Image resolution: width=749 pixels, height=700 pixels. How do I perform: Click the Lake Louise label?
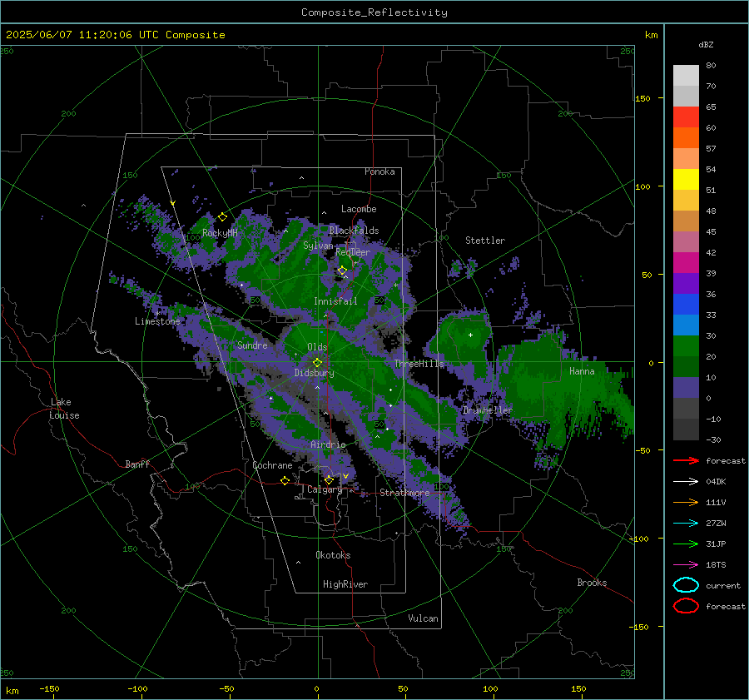pyautogui.click(x=64, y=409)
